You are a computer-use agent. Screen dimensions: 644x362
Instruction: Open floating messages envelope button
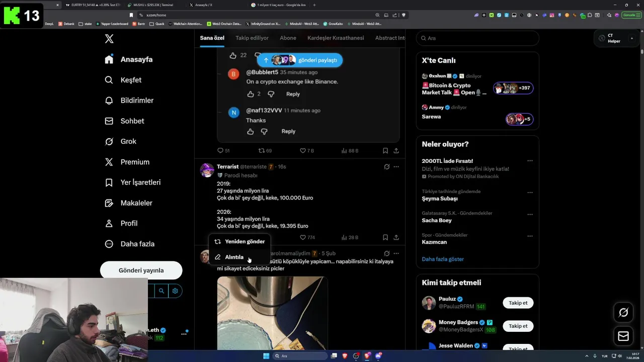(623, 336)
